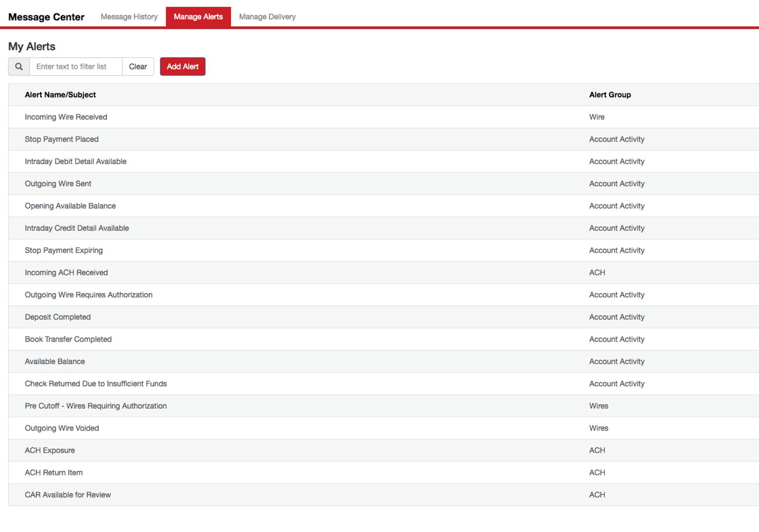Switch to the Message History tab

point(128,16)
